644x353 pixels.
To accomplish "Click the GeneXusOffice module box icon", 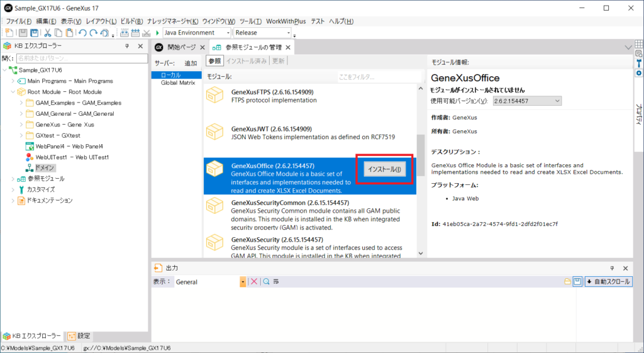I will click(x=214, y=169).
